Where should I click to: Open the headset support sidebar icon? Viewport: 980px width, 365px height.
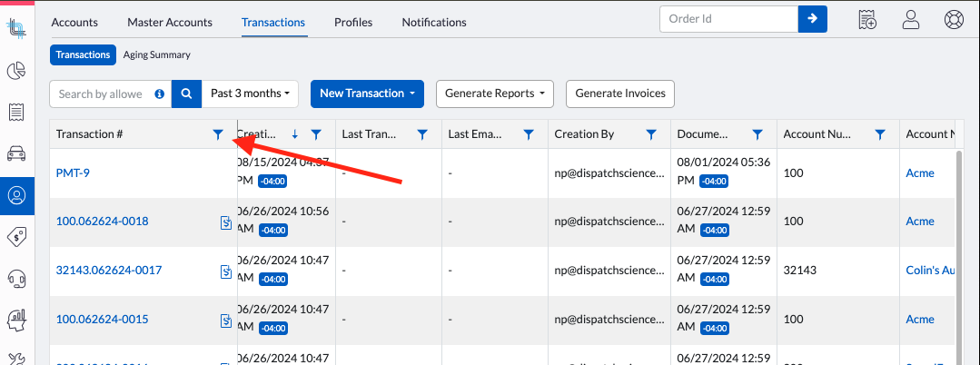coord(16,278)
